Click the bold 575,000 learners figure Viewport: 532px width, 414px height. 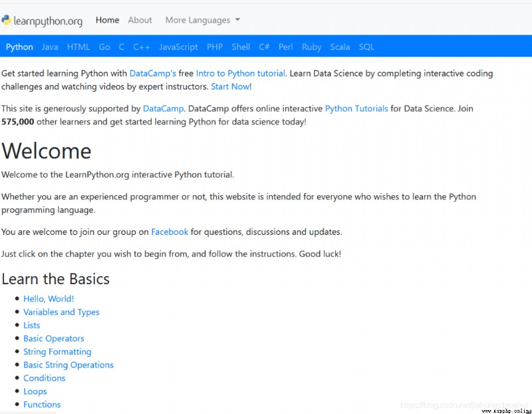click(x=18, y=122)
